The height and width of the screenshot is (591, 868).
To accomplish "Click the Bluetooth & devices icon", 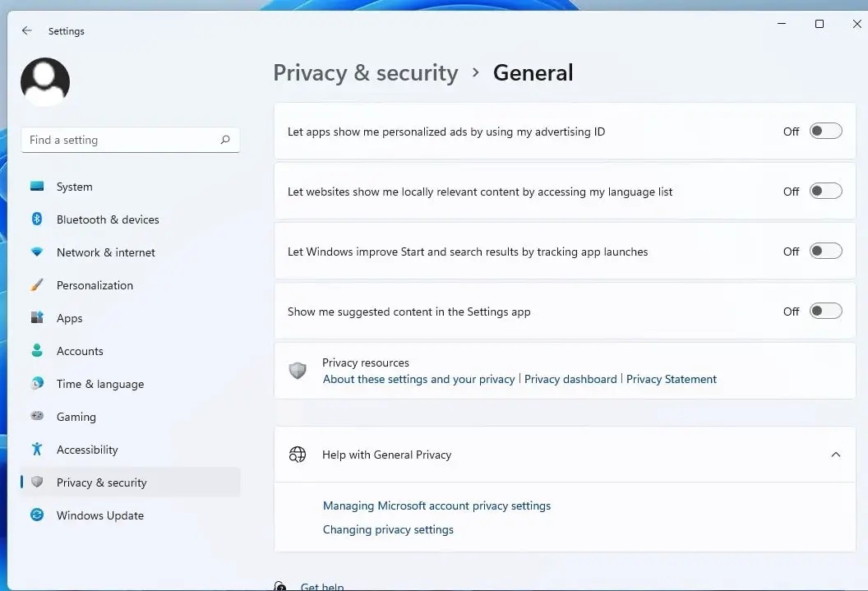I will pos(37,219).
